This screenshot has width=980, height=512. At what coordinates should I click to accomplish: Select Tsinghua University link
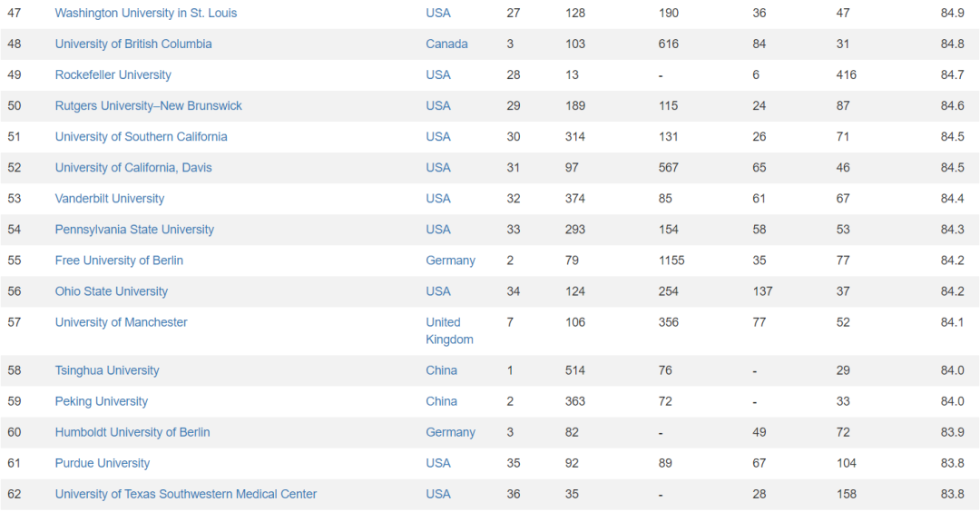pyautogui.click(x=107, y=370)
